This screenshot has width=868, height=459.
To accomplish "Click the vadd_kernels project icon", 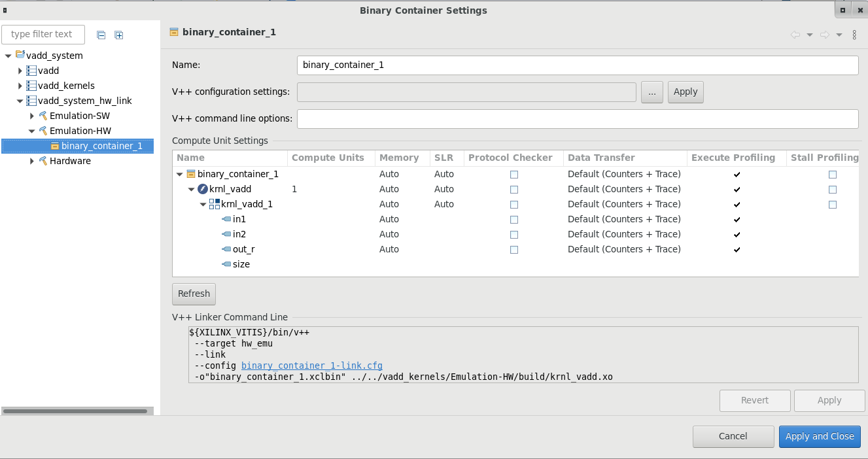I will point(31,86).
